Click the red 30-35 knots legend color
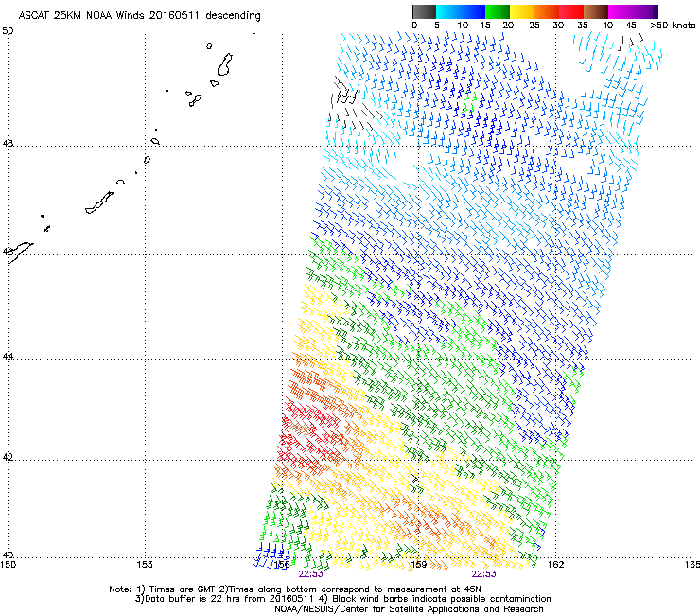The image size is (700, 615). coord(571,11)
